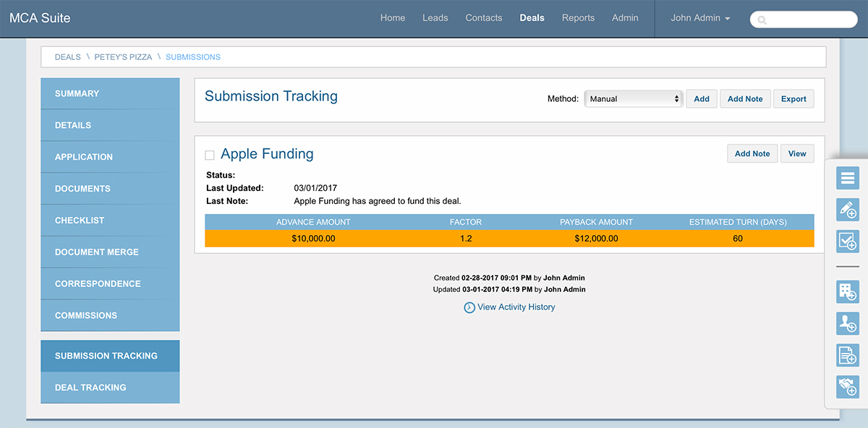
Task: Click the search magnifier icon in top bar
Action: (762, 20)
